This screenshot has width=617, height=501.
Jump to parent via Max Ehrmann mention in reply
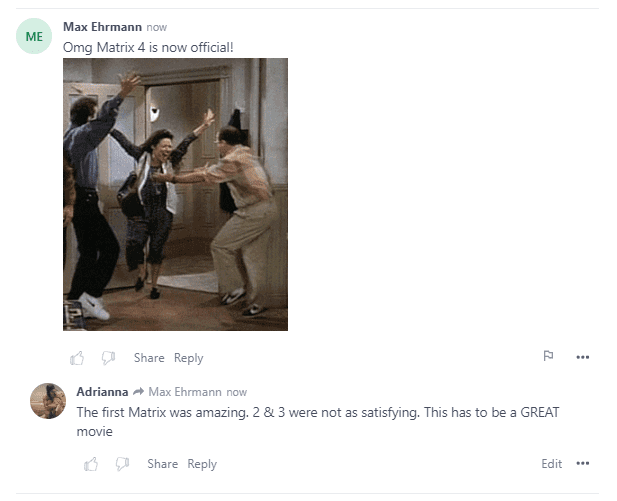click(x=185, y=392)
